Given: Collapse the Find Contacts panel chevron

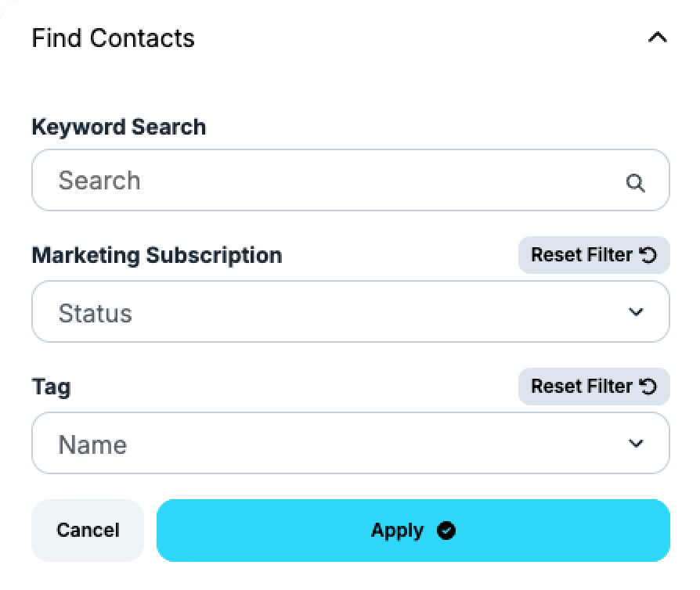Looking at the screenshot, I should point(657,38).
